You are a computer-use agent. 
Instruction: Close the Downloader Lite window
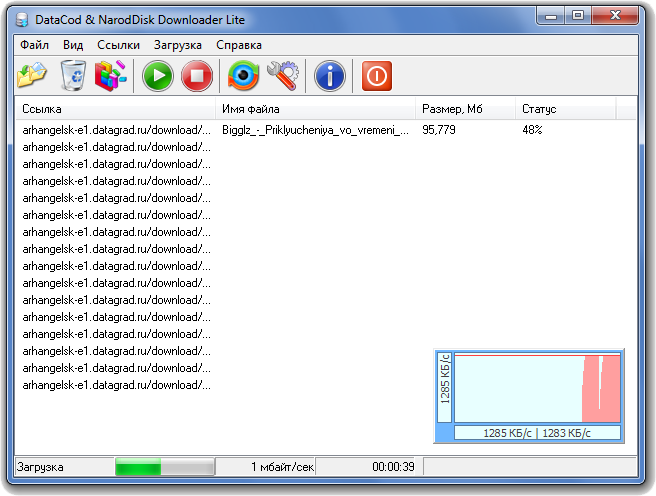coord(615,16)
